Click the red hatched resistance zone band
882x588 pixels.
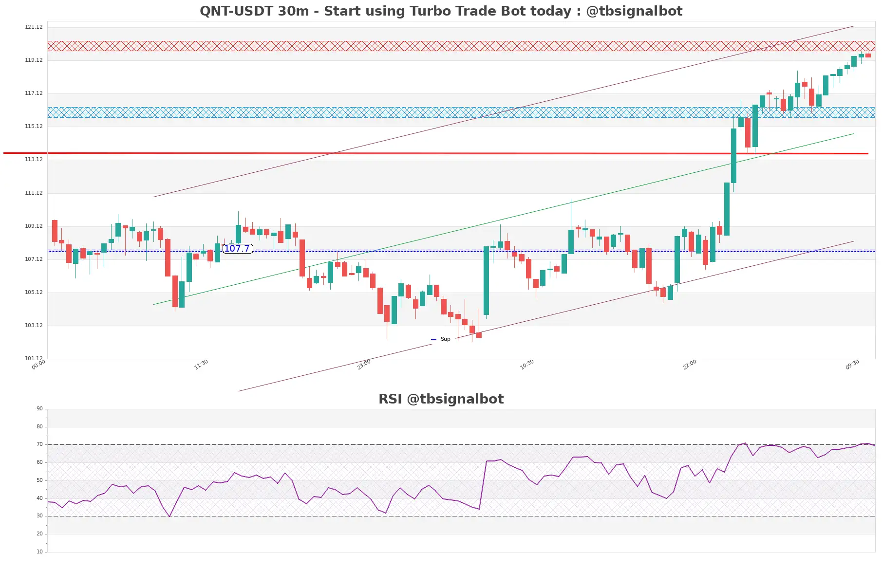pyautogui.click(x=461, y=46)
